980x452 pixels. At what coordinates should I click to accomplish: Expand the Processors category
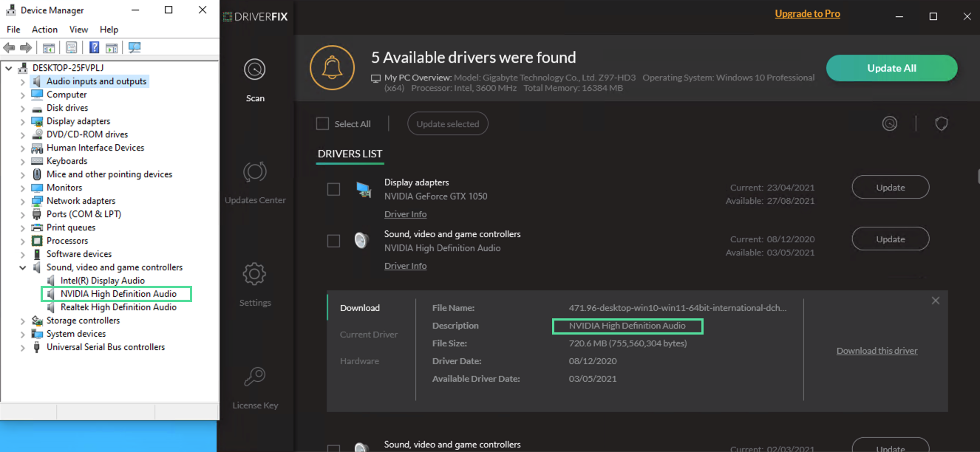coord(23,241)
